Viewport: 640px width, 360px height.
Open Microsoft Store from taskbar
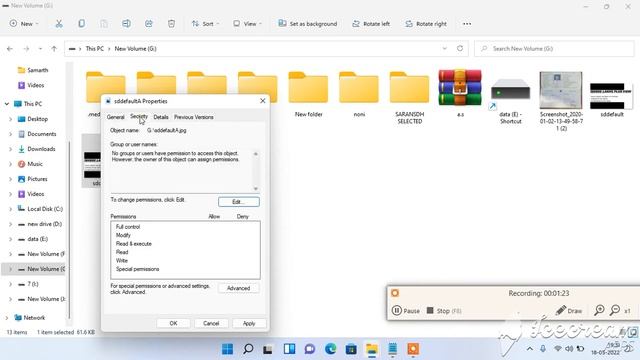351,349
